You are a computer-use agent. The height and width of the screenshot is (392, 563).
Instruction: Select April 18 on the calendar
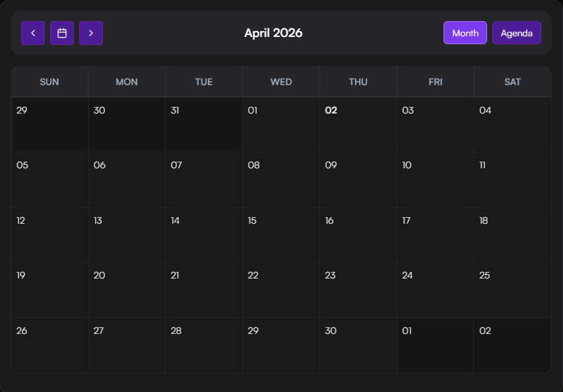tap(512, 234)
